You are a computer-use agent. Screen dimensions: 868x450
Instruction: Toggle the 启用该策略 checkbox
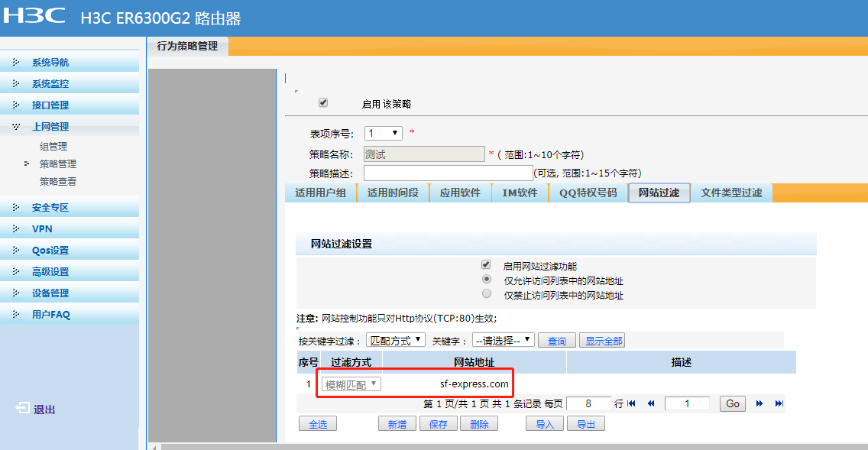tap(323, 102)
